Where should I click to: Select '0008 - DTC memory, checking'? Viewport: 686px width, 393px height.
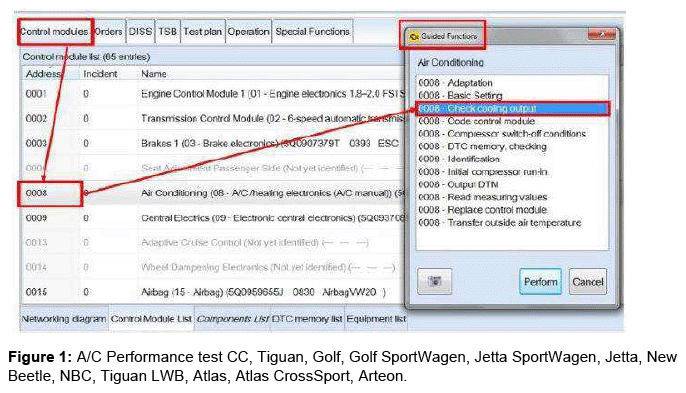[x=482, y=146]
